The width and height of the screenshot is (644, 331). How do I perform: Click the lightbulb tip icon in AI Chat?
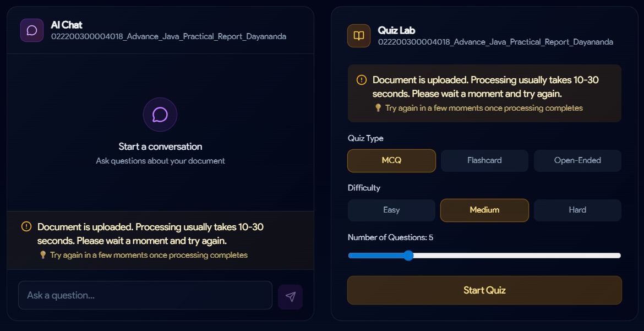pos(42,255)
